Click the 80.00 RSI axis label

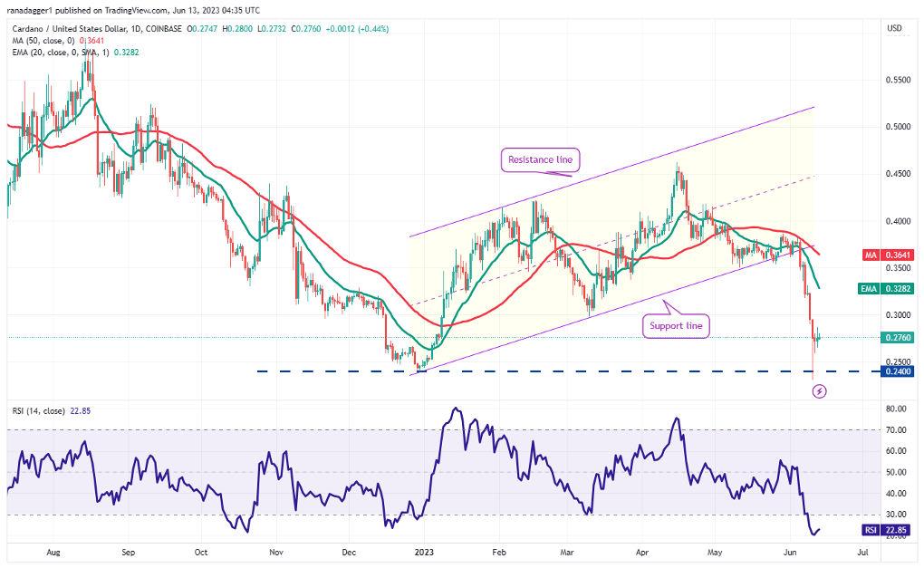click(896, 409)
